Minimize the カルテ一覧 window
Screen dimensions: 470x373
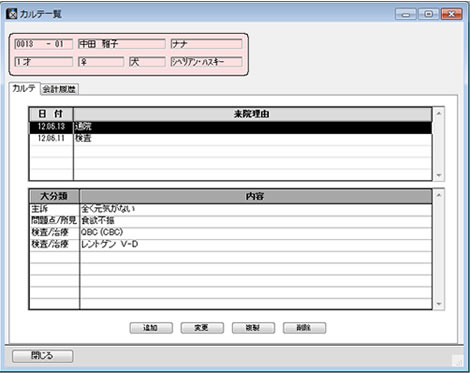pyautogui.click(x=406, y=14)
